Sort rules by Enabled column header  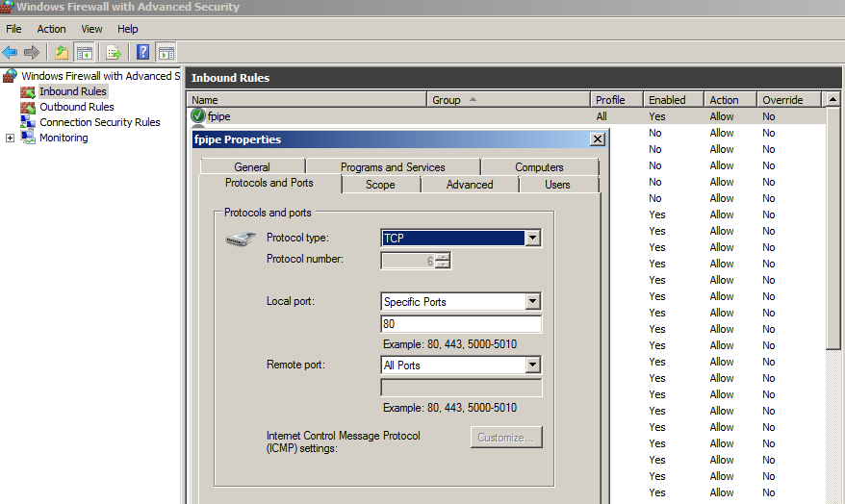pyautogui.click(x=674, y=100)
